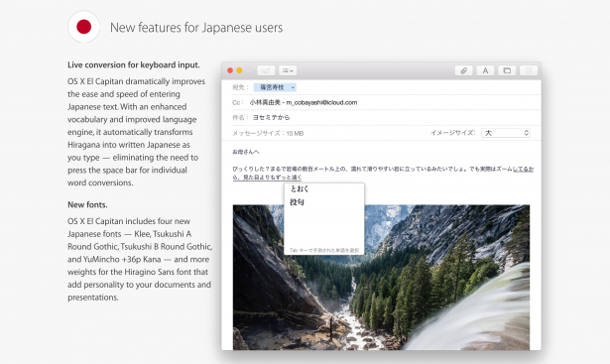Click the 'New features for Japanese users' heading
The height and width of the screenshot is (364, 610).
[196, 28]
